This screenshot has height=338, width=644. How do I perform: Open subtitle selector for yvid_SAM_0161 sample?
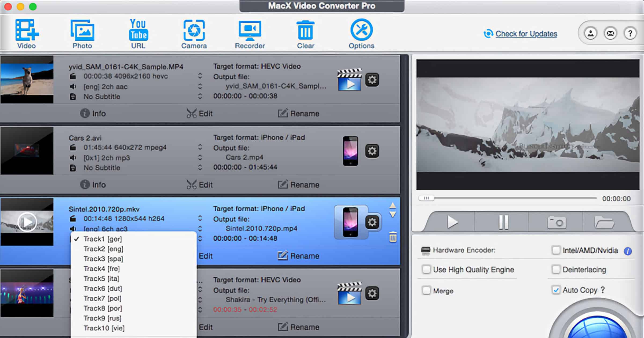click(x=200, y=97)
